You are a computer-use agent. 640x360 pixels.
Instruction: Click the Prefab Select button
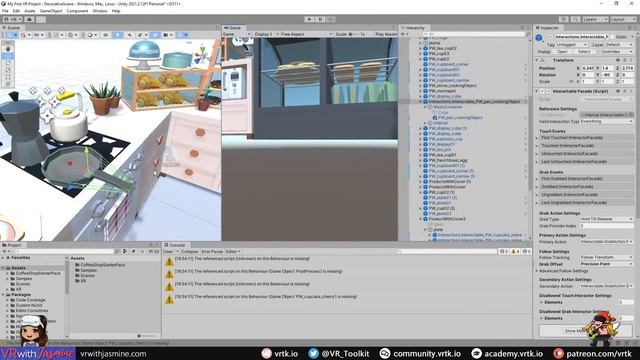(x=584, y=52)
